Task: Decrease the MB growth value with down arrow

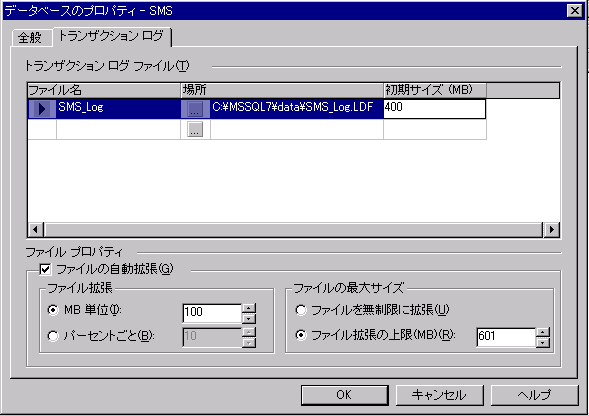Action: [249, 319]
